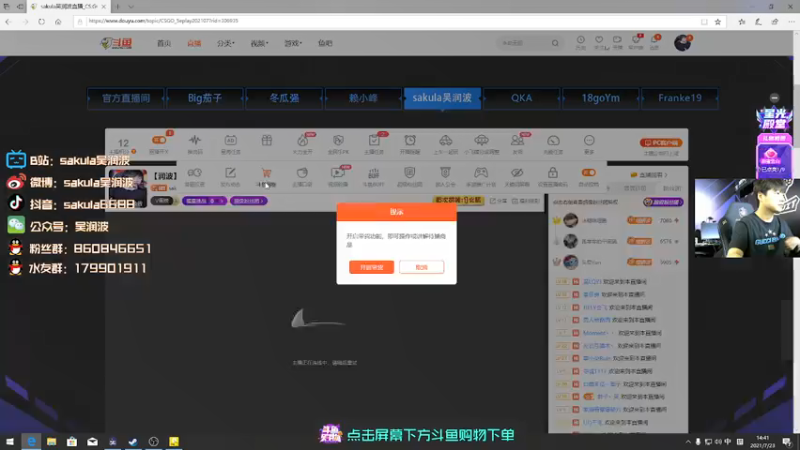
Task: Open 首页 in the top navigation
Action: click(164, 43)
